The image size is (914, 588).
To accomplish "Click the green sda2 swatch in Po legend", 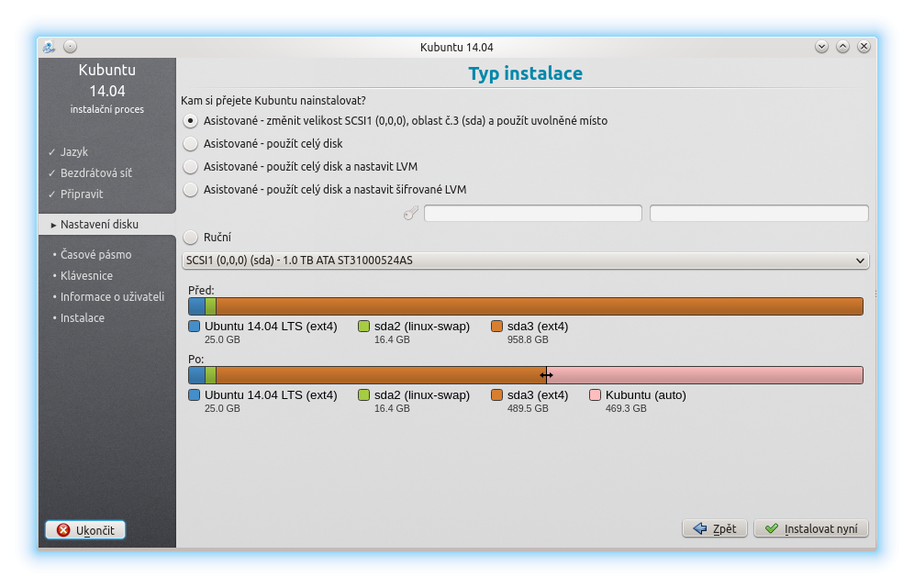I will click(363, 395).
